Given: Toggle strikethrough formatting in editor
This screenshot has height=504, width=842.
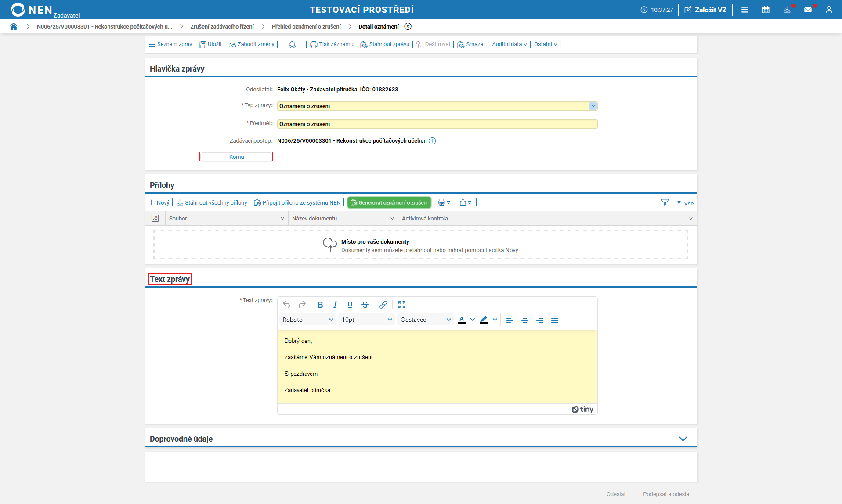Looking at the screenshot, I should pos(365,305).
